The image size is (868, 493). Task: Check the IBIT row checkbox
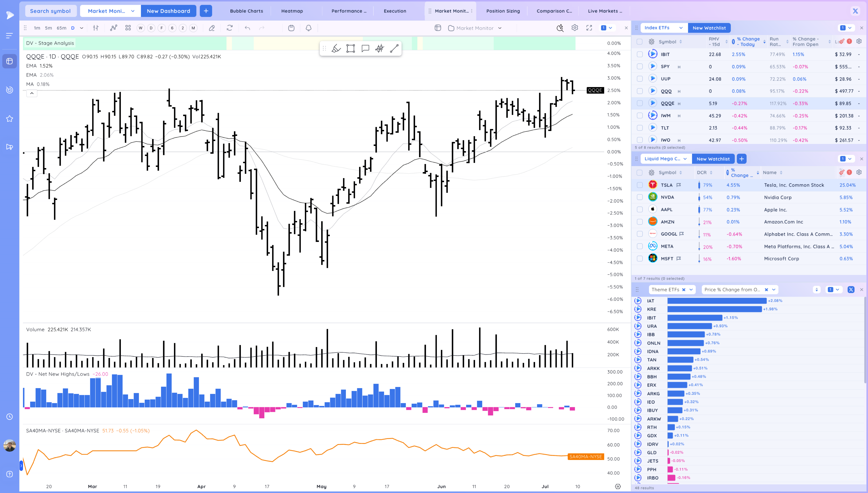pyautogui.click(x=639, y=54)
